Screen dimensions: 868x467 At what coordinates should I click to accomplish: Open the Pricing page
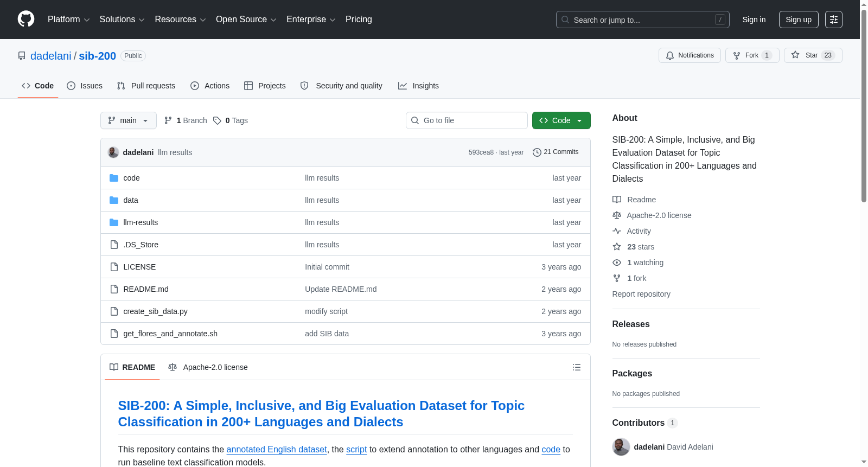coord(359,20)
